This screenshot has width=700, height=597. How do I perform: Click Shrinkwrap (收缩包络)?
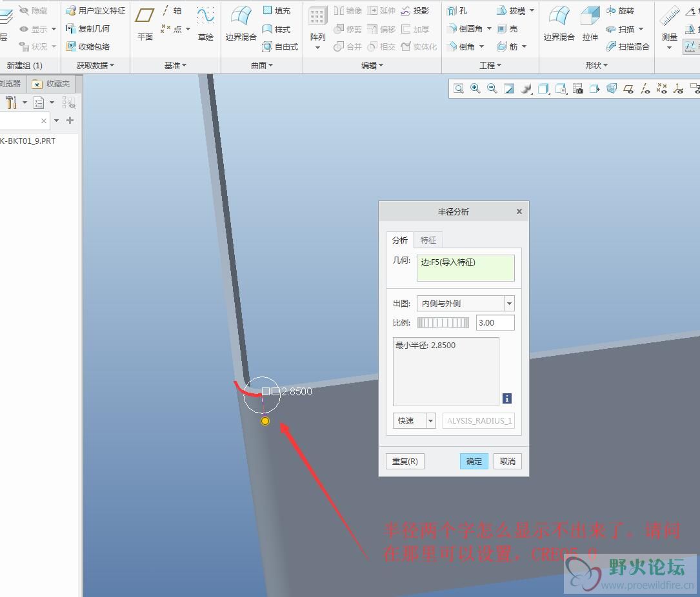coord(88,46)
